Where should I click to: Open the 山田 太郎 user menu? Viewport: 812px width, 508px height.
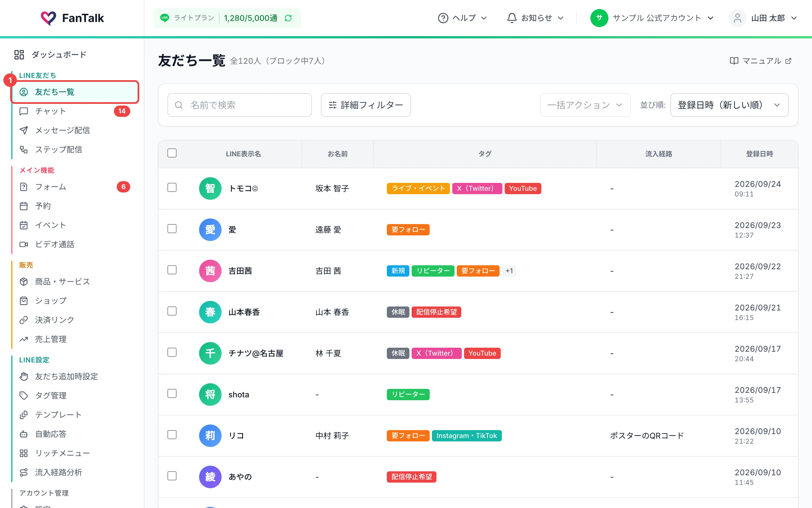point(763,18)
